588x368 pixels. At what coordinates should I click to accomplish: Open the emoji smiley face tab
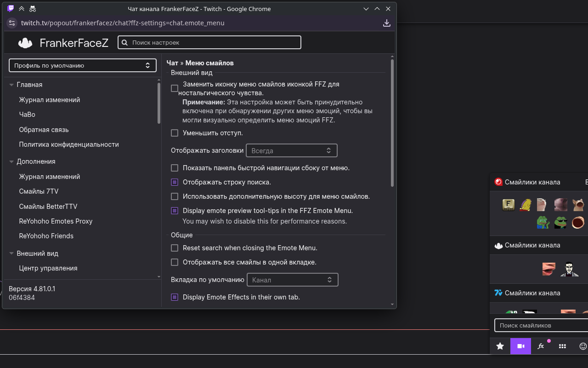click(583, 346)
